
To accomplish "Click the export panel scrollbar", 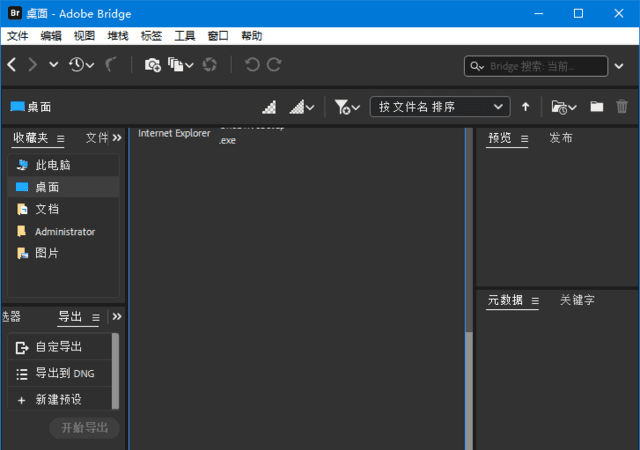I will [x=116, y=371].
